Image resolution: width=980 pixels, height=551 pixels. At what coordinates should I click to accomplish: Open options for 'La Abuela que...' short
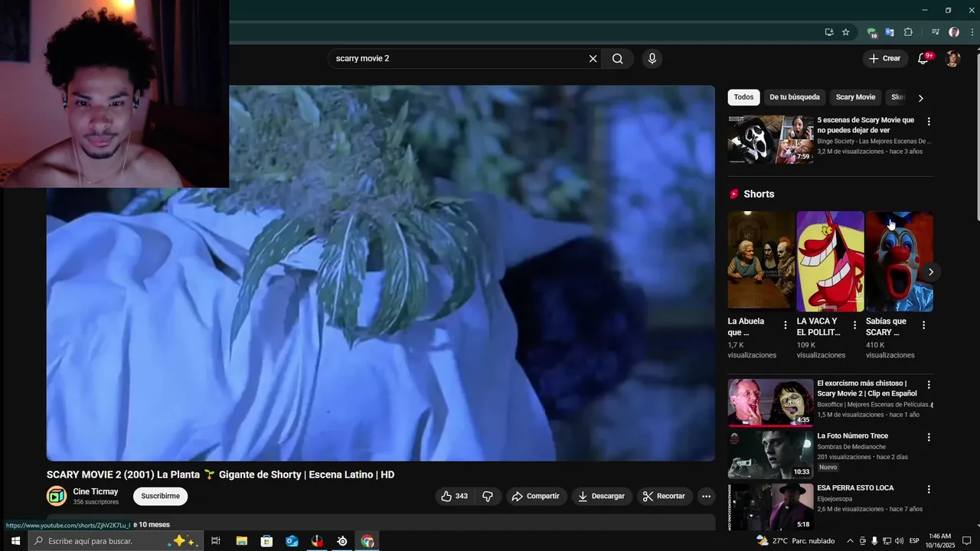[785, 325]
